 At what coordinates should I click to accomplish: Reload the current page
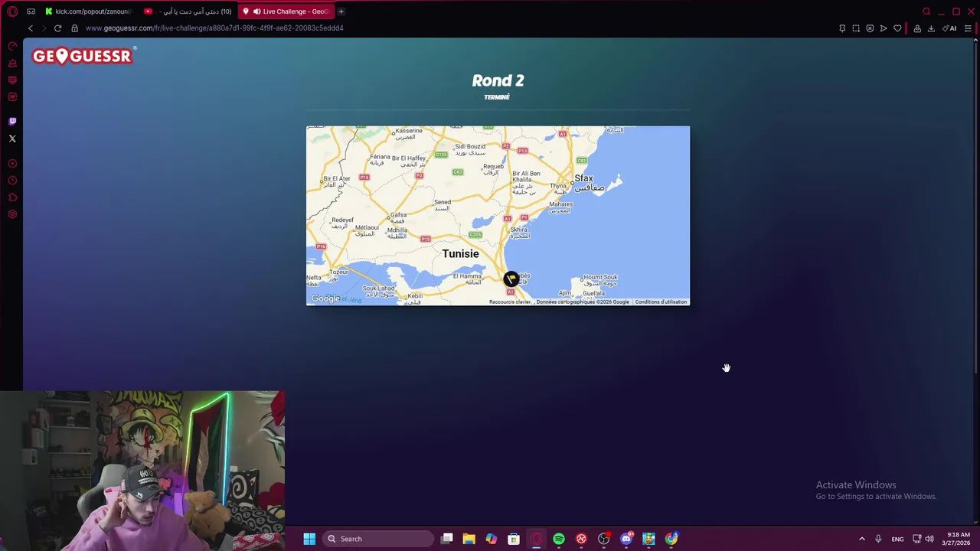(x=57, y=28)
